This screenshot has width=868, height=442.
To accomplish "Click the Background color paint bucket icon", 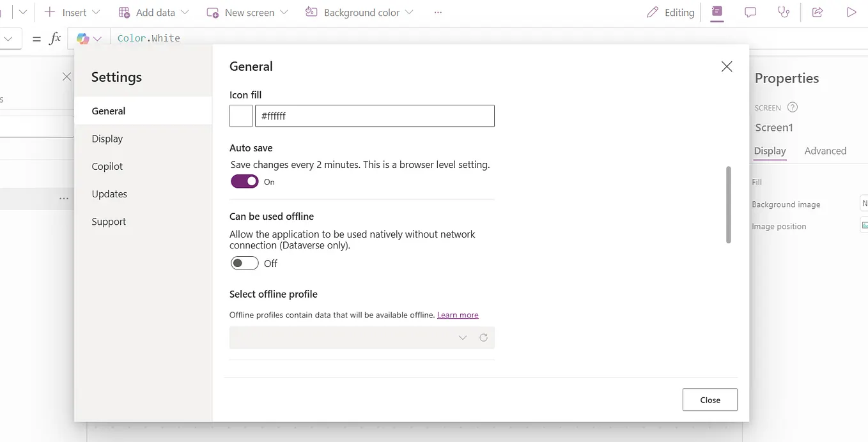I will tap(311, 12).
